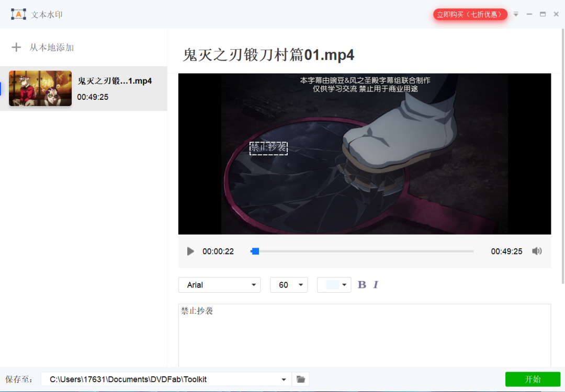Expand the save path dropdown
Screen dimensions: 565x392
[x=284, y=379]
